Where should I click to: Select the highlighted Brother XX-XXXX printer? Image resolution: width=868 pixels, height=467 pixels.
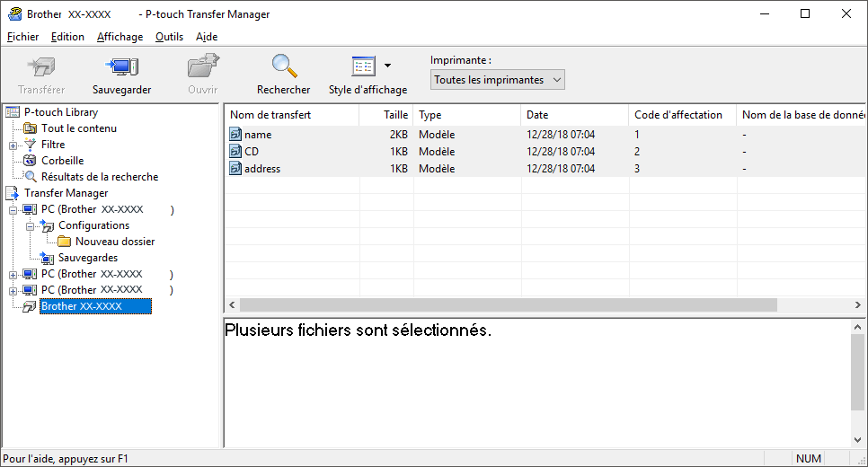[x=95, y=306]
